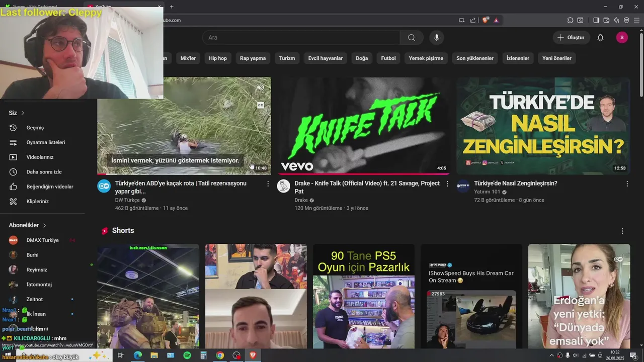Open Oynatma listeleri playlists
Image resolution: width=644 pixels, height=362 pixels.
[45, 142]
